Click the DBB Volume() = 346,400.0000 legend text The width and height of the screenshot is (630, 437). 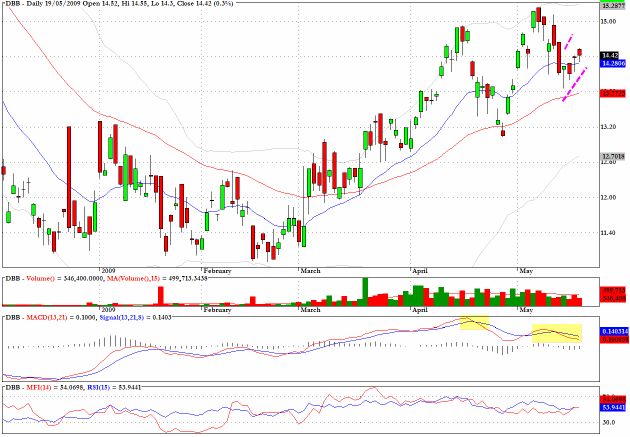[x=55, y=278]
